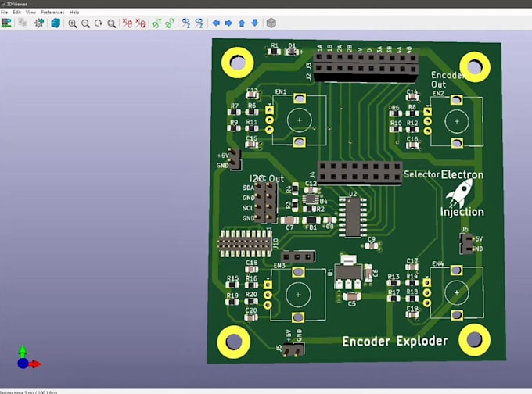Move board left with blue left arrow
The height and width of the screenshot is (394, 532).
click(x=216, y=23)
